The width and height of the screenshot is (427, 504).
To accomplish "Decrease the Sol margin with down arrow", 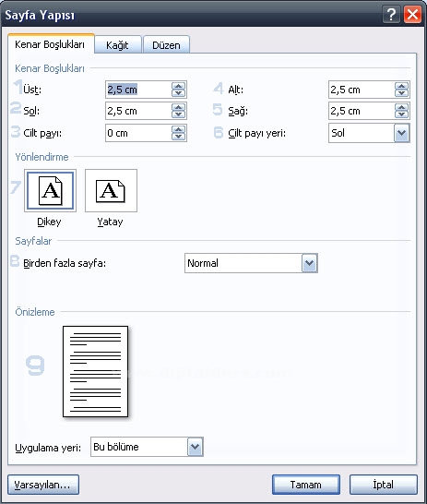I will pos(179,114).
